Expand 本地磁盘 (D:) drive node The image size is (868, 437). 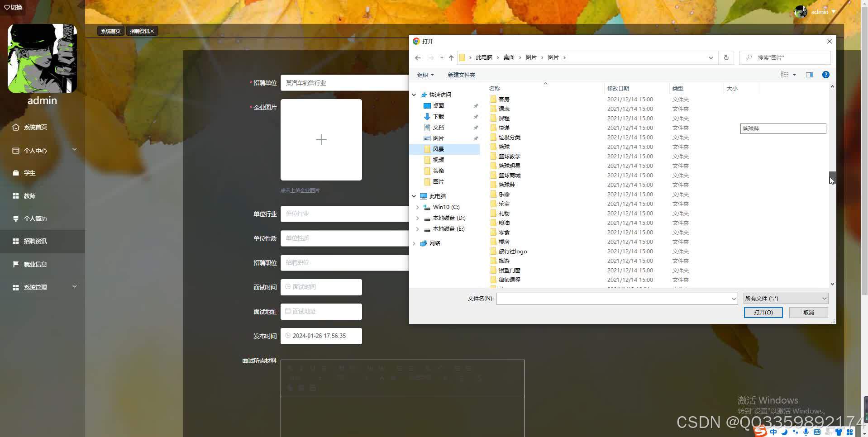417,218
